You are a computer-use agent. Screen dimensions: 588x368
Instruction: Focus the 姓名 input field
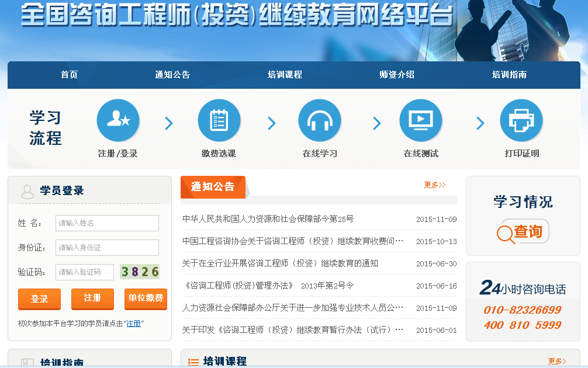(107, 223)
